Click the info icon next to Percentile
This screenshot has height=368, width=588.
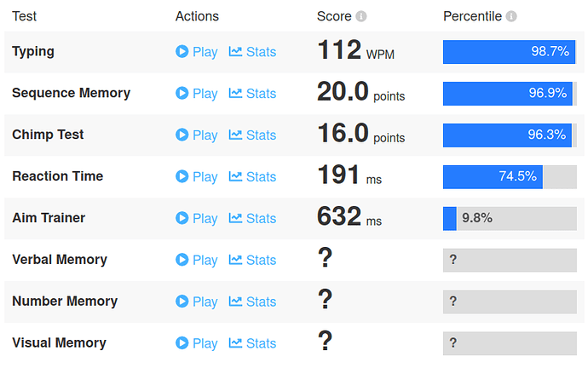pyautogui.click(x=511, y=16)
